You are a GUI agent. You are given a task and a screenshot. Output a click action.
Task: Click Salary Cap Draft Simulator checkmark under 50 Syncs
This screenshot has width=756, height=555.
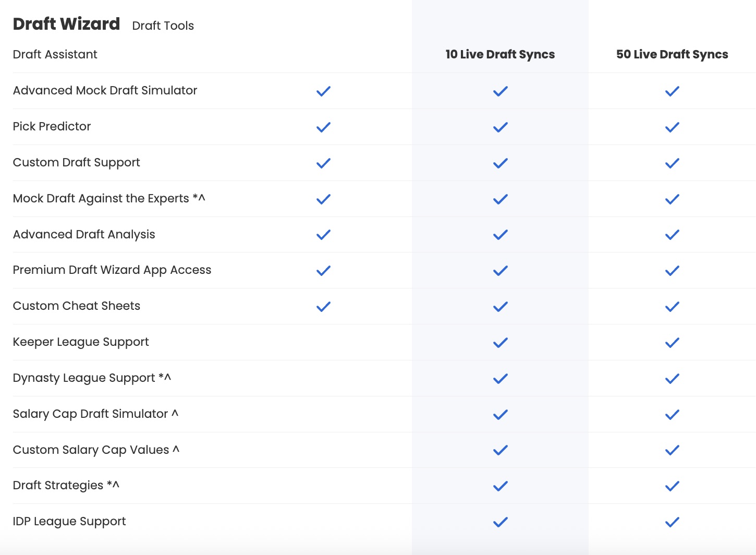coord(672,415)
